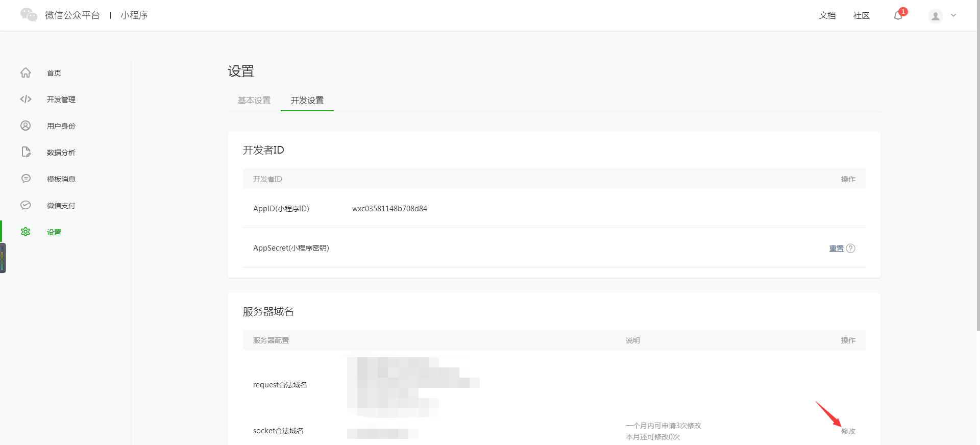Viewport: 980px width, 445px height.
Task: Click the 开发者ID section heading
Action: 263,150
